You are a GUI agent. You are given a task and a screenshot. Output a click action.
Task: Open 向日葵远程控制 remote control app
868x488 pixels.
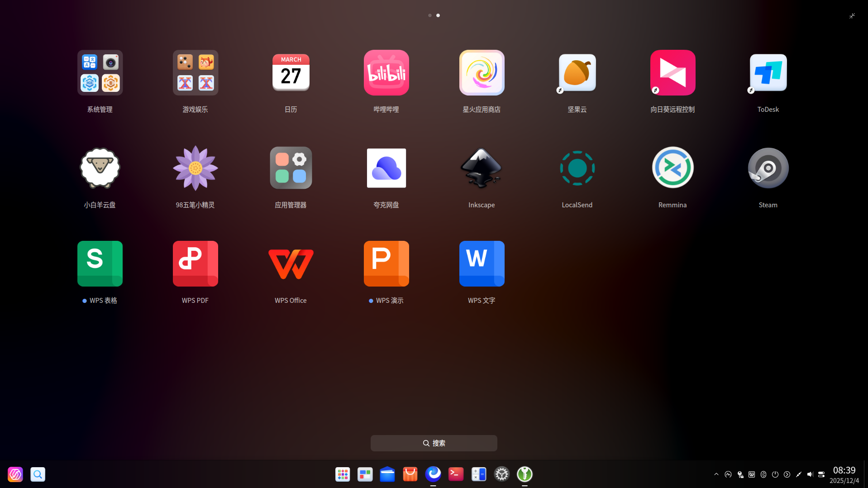(x=673, y=72)
